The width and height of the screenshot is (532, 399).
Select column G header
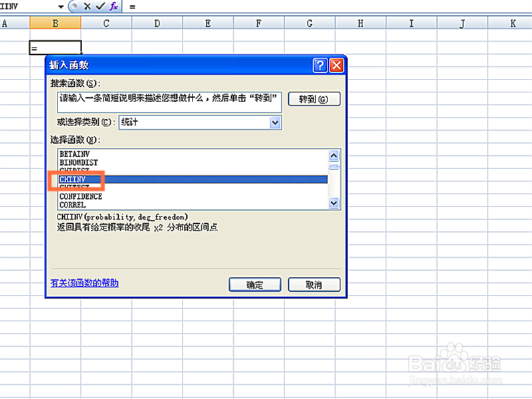pyautogui.click(x=310, y=23)
